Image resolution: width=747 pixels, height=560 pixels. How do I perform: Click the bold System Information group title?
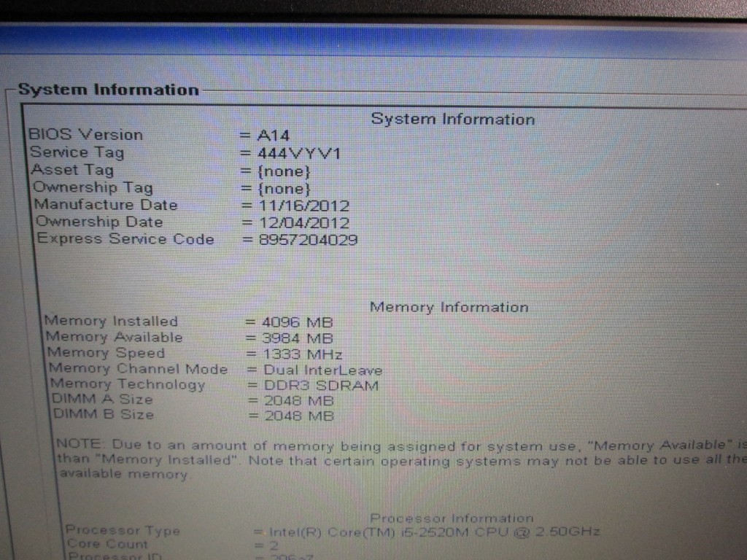[108, 90]
